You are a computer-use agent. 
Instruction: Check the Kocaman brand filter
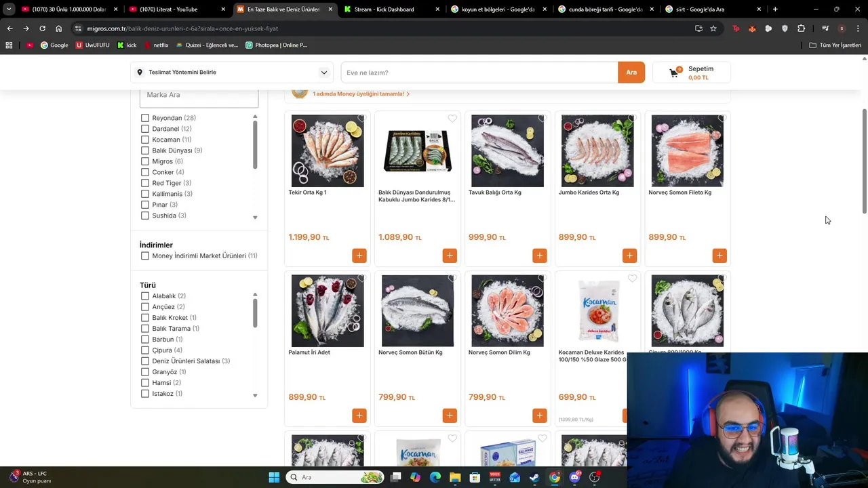tap(144, 140)
